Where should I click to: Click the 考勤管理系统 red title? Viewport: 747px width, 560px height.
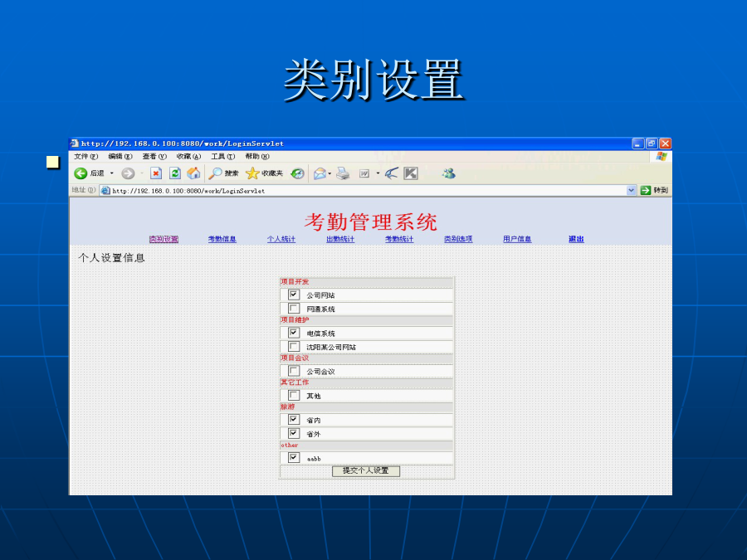coord(371,222)
